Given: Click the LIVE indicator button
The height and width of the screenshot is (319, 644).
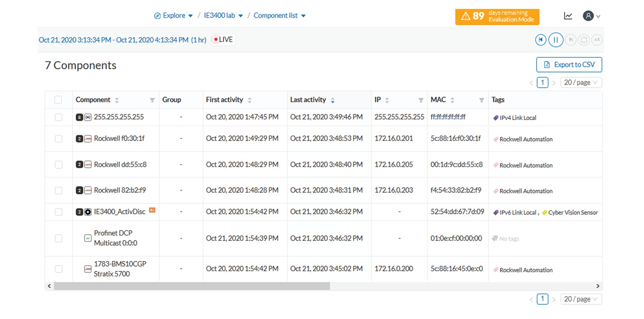Looking at the screenshot, I should (223, 40).
